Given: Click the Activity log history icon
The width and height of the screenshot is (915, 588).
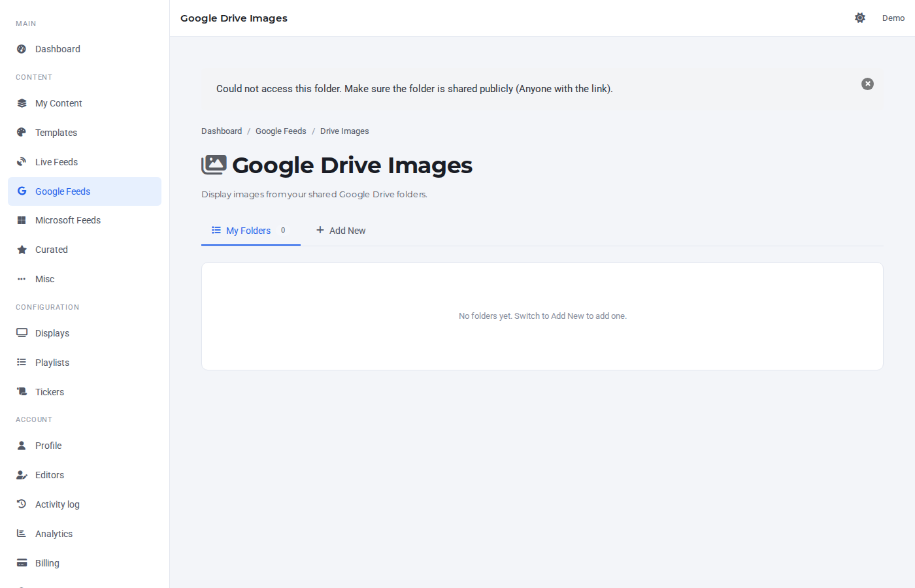Looking at the screenshot, I should (22, 504).
